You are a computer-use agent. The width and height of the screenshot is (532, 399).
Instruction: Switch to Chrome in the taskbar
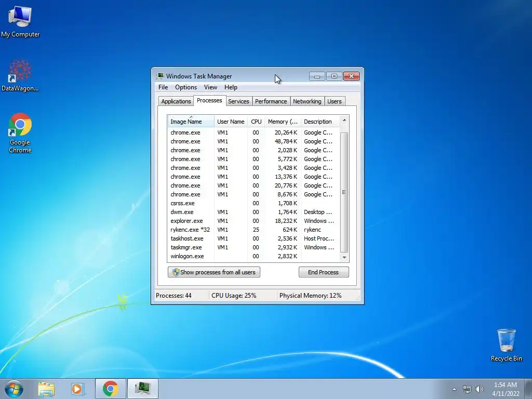110,389
